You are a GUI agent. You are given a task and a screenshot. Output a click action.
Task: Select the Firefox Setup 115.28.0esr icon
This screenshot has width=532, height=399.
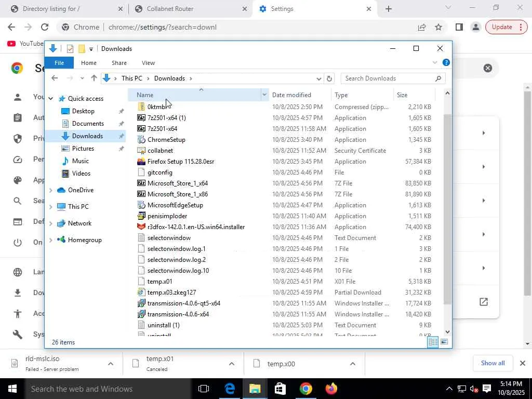[x=141, y=162]
